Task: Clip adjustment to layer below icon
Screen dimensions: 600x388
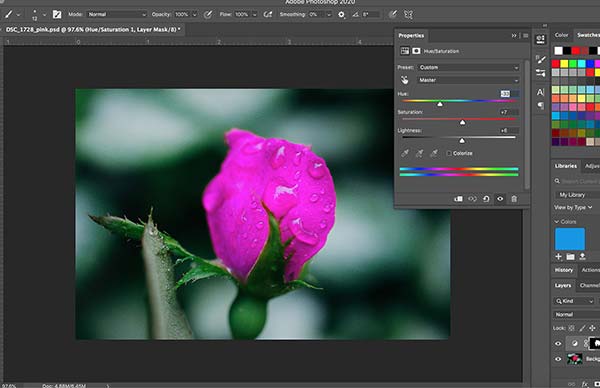Action: 458,199
